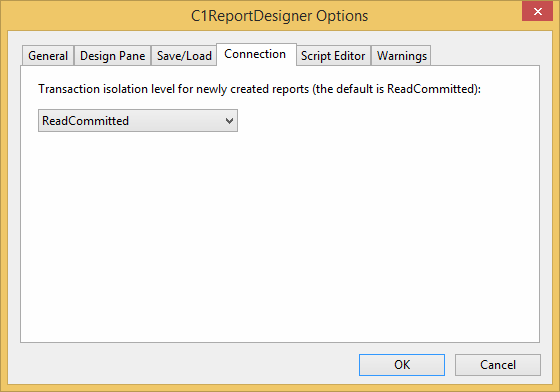Screen dimensions: 560x392
Task: Go to the Script Editor tab
Action: (x=333, y=56)
